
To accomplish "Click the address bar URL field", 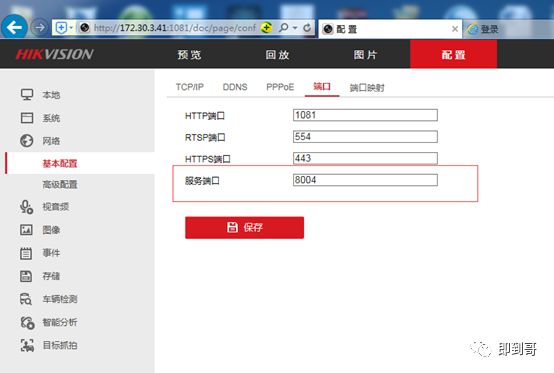I will [x=174, y=28].
